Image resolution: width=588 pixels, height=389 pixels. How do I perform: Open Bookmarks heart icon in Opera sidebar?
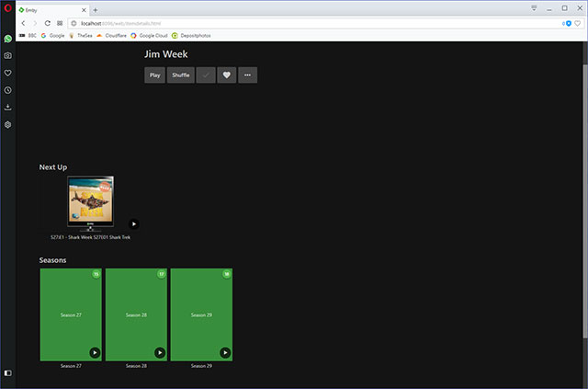point(8,73)
